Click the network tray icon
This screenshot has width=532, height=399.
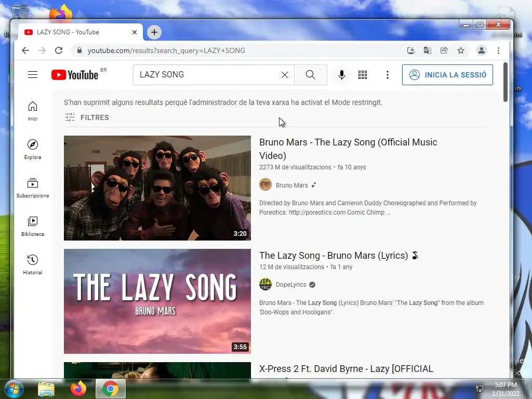click(480, 389)
